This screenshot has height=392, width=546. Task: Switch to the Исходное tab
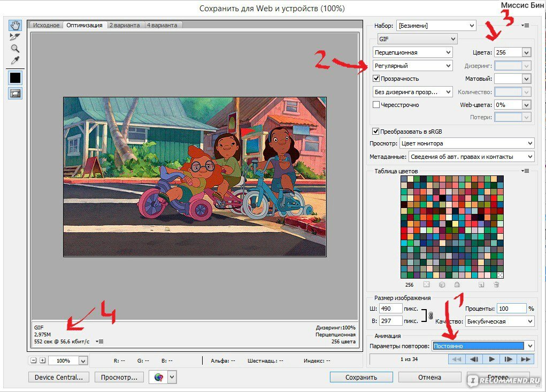click(47, 25)
